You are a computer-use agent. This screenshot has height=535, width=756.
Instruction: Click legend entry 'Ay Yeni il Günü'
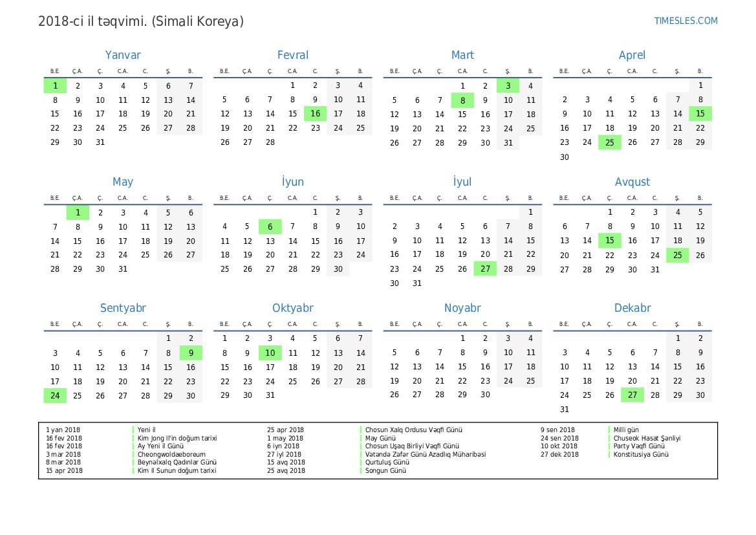click(x=160, y=446)
